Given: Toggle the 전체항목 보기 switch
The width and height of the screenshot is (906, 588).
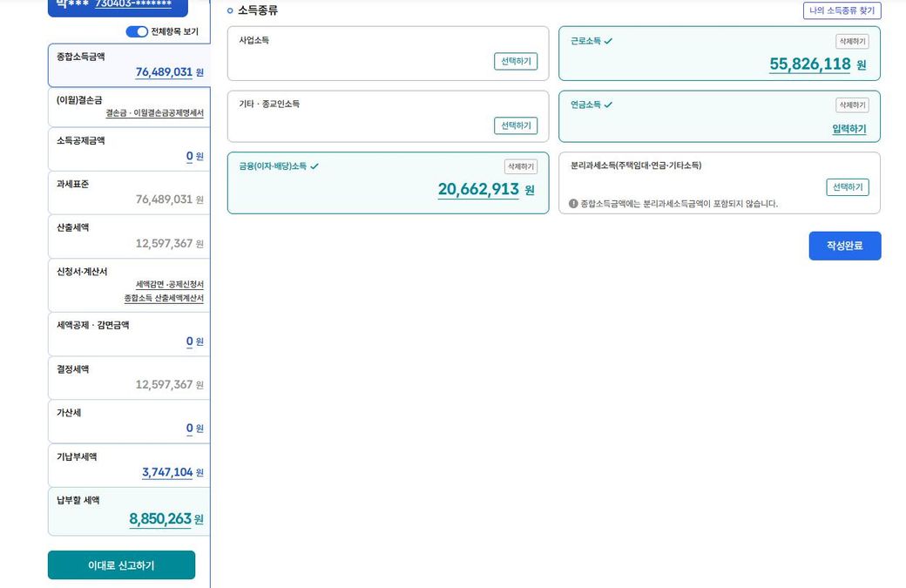Looking at the screenshot, I should tap(137, 32).
